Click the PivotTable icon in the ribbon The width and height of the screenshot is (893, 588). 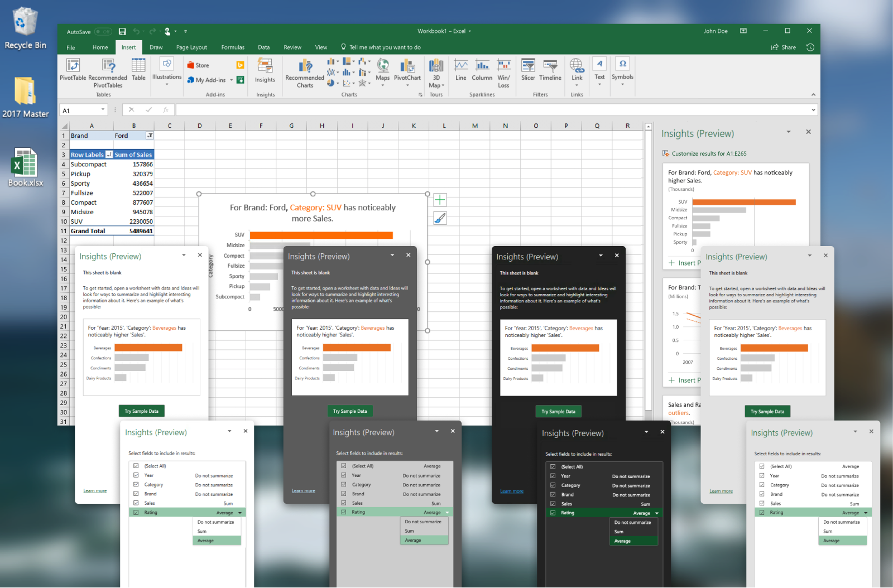click(73, 65)
